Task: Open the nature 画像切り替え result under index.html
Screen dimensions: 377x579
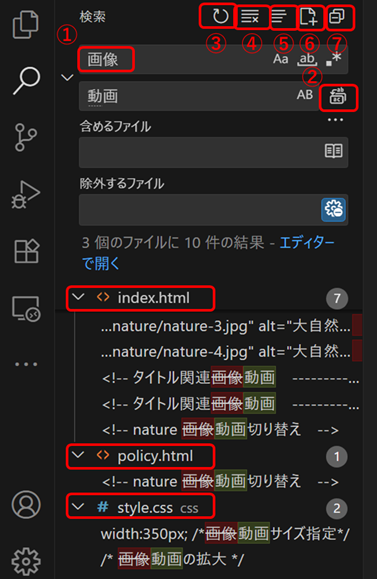Action: 220,430
